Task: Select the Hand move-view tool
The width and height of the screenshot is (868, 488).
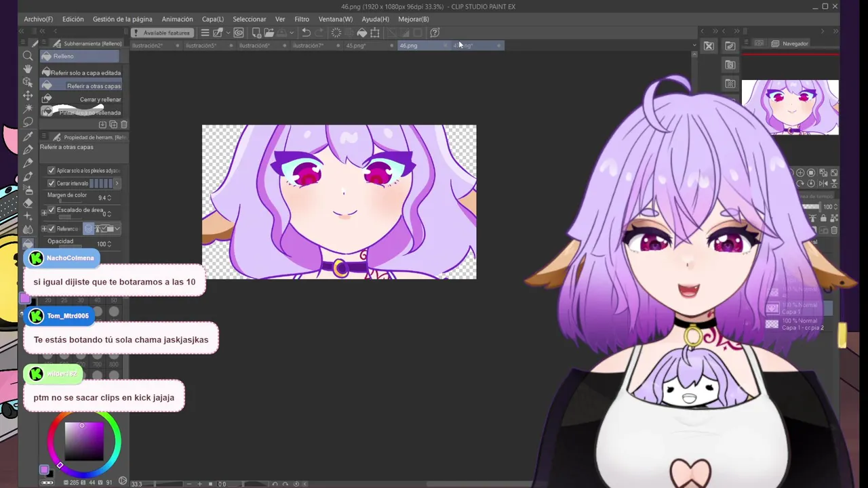Action: (28, 69)
